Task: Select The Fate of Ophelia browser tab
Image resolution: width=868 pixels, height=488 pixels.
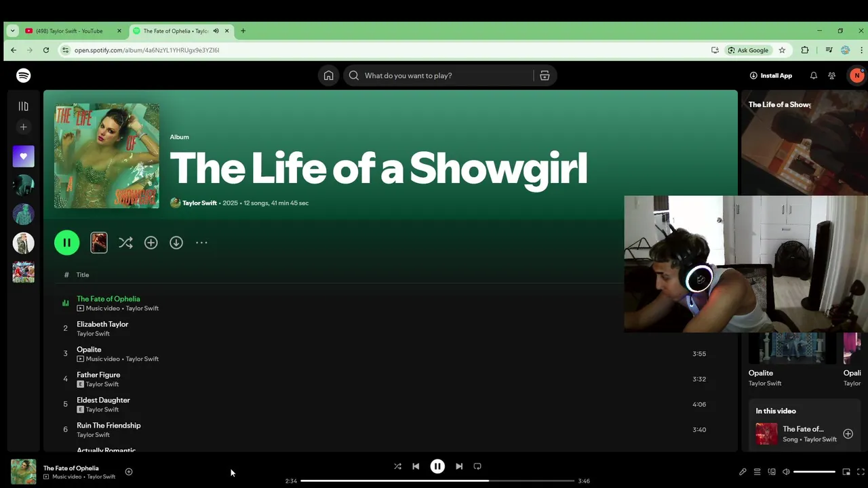Action: 180,30
